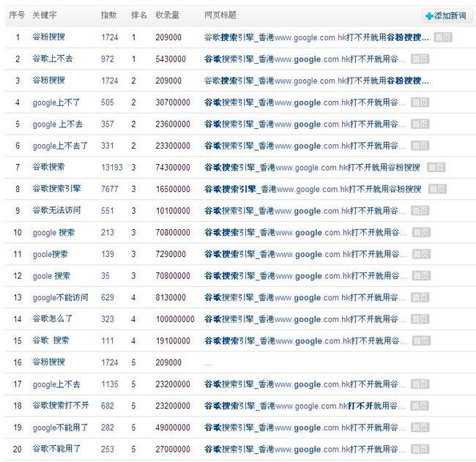476x462 pixels.
Task: Click index value 35
Action: pos(105,276)
